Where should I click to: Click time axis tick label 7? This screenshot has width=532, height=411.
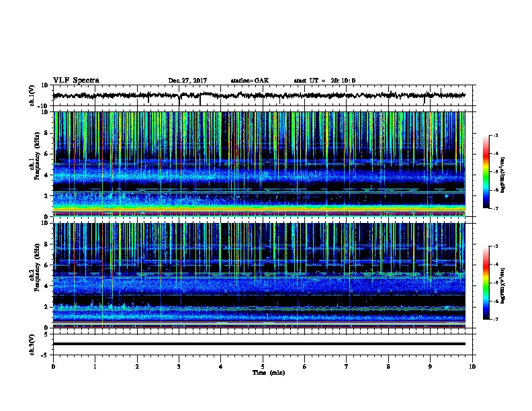tap(347, 366)
